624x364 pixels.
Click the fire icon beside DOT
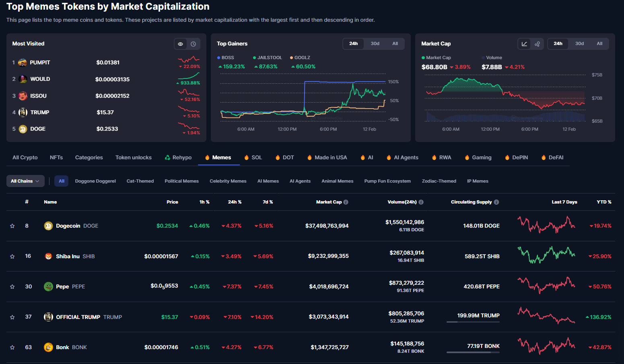pos(278,158)
